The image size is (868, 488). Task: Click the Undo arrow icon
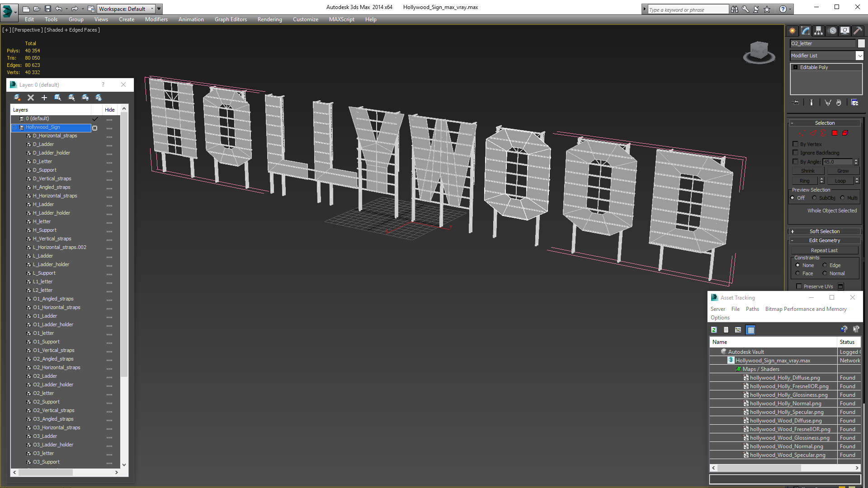point(58,9)
